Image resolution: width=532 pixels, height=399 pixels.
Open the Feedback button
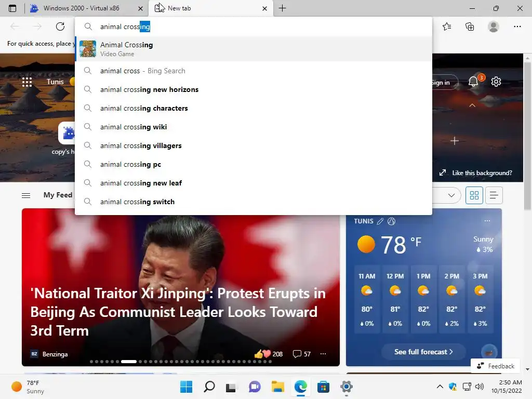click(495, 366)
